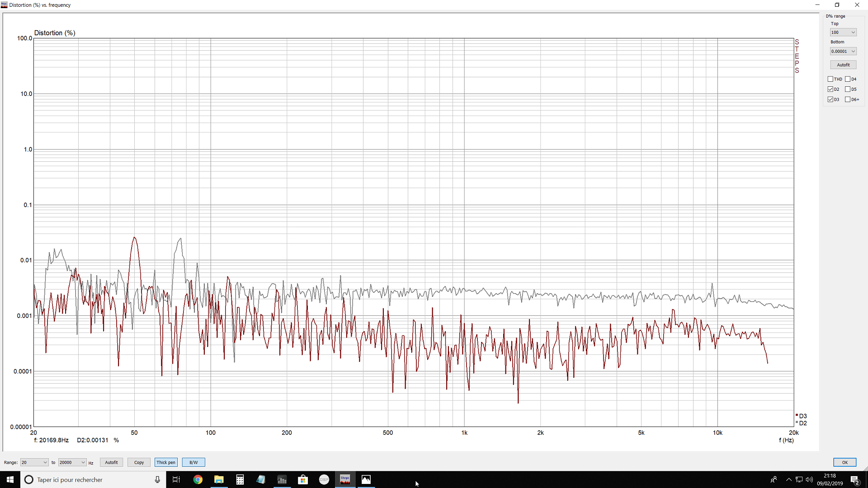This screenshot has width=868, height=488.
Task: Click the Cortana search circle icon
Action: pos(28,479)
